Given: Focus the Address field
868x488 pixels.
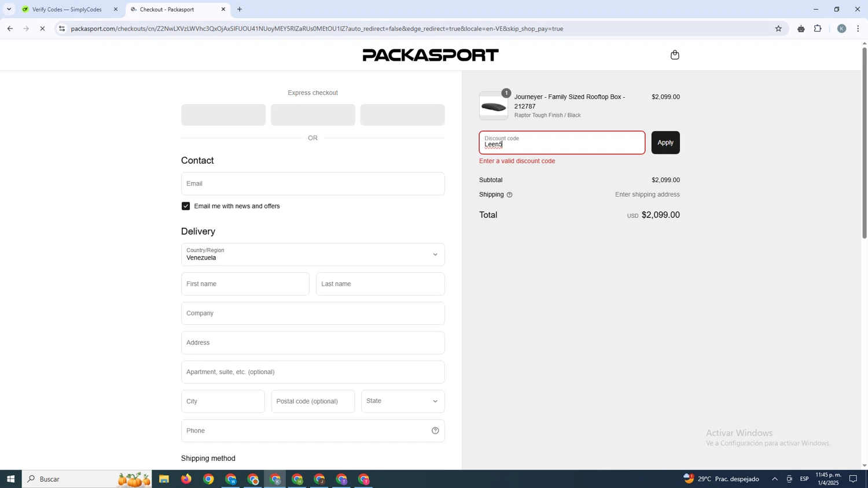Looking at the screenshot, I should (312, 343).
